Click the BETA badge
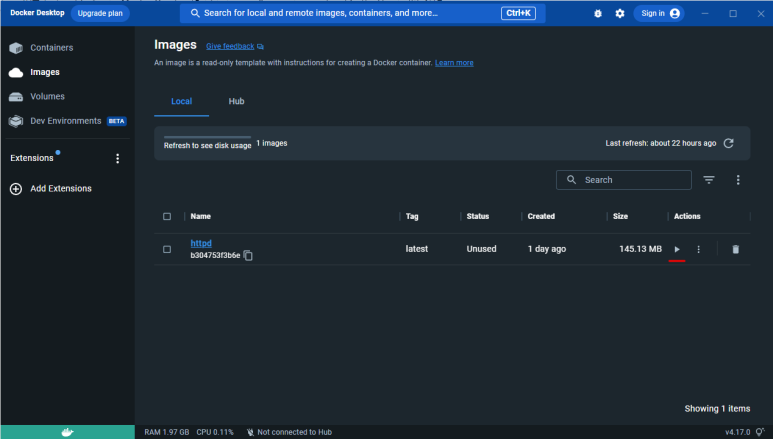 116,121
